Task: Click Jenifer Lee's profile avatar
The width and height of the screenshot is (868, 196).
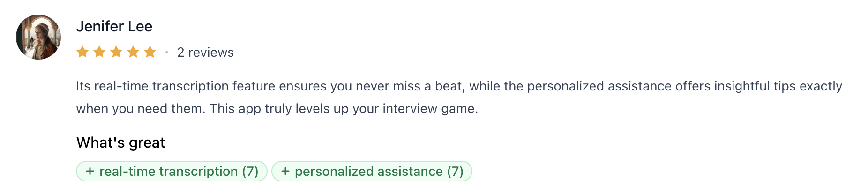Action: 38,37
